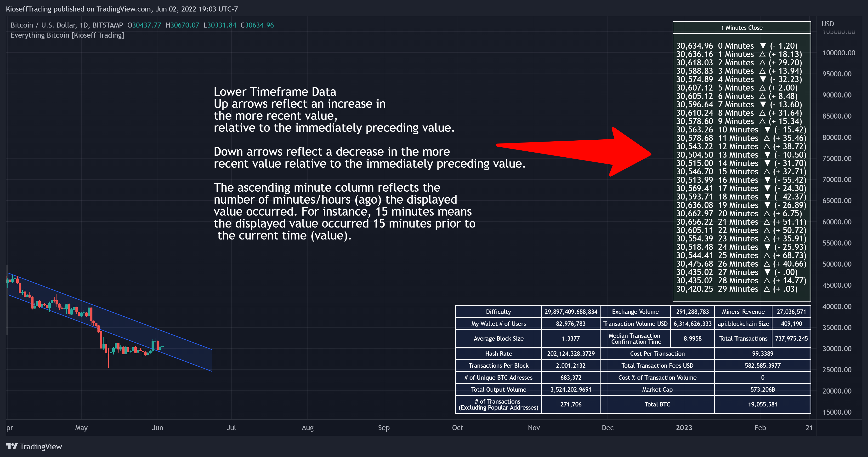Click the 100000.00 price axis label
The width and height of the screenshot is (868, 457).
pos(838,53)
